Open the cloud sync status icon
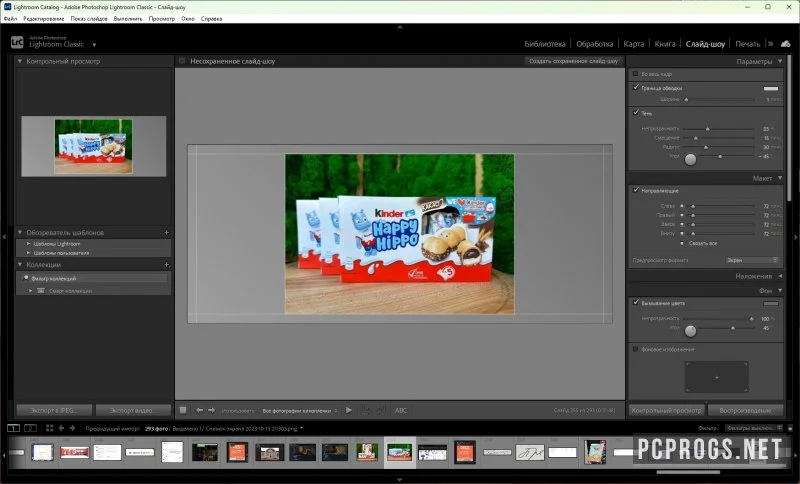This screenshot has width=800, height=484. (786, 44)
